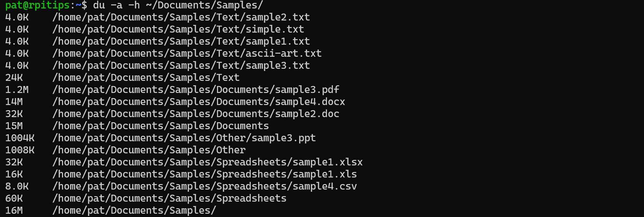This screenshot has width=644, height=217.
Task: Click the sample1.xls file path
Action: [x=205, y=174]
